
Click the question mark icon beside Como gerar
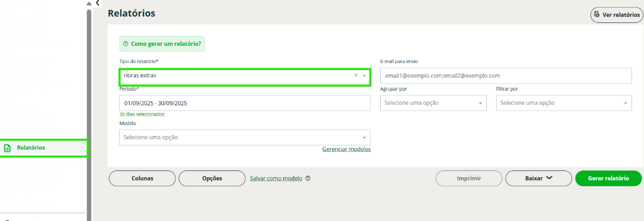pyautogui.click(x=125, y=44)
